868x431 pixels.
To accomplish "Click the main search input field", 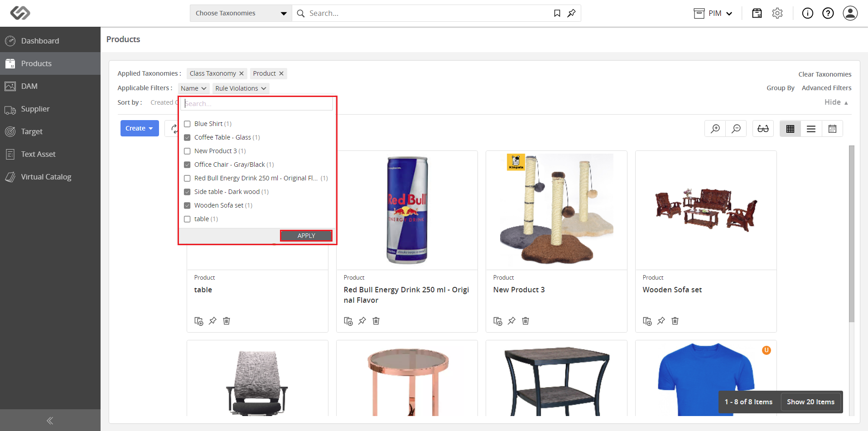I will tap(428, 13).
